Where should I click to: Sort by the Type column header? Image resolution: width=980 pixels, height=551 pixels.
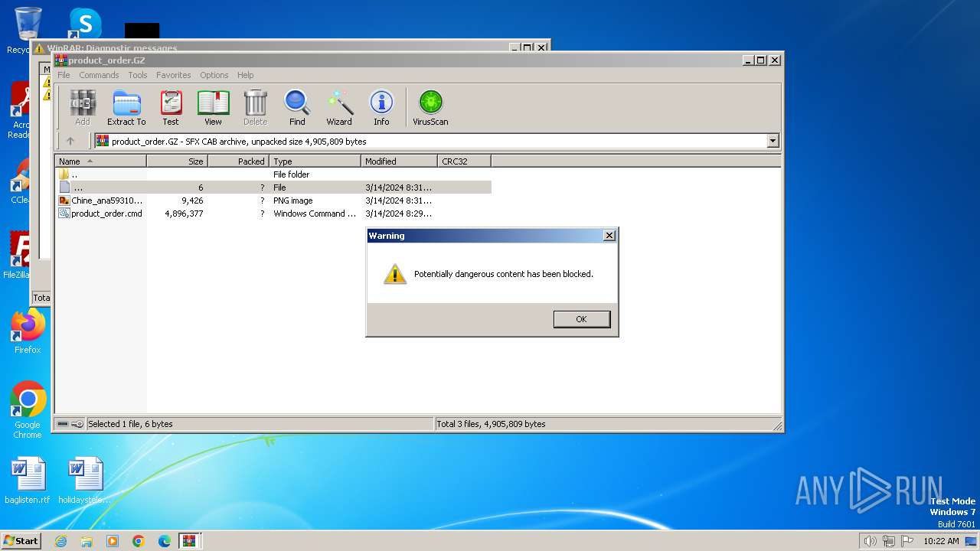[x=315, y=161]
